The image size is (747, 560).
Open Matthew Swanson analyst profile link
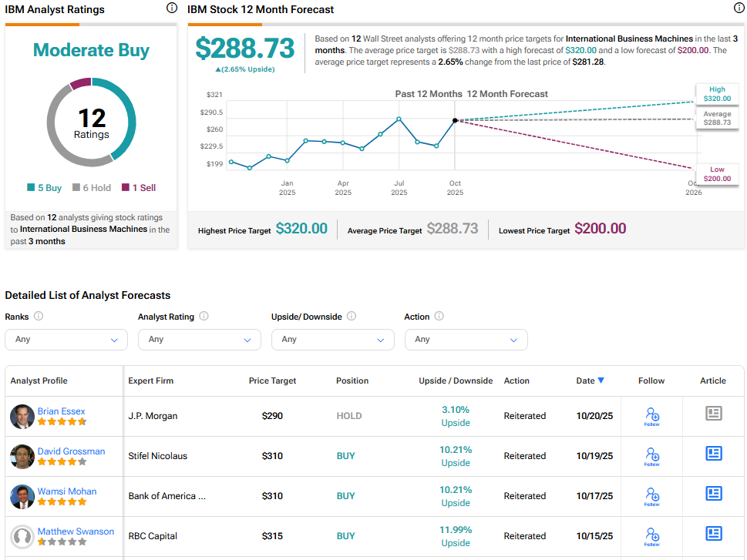tap(76, 531)
